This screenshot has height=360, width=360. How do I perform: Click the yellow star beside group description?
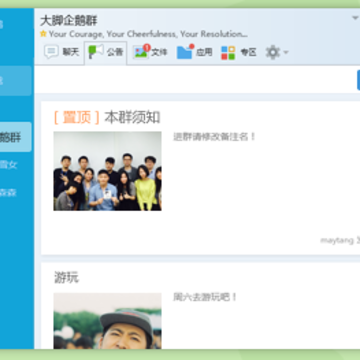point(43,34)
